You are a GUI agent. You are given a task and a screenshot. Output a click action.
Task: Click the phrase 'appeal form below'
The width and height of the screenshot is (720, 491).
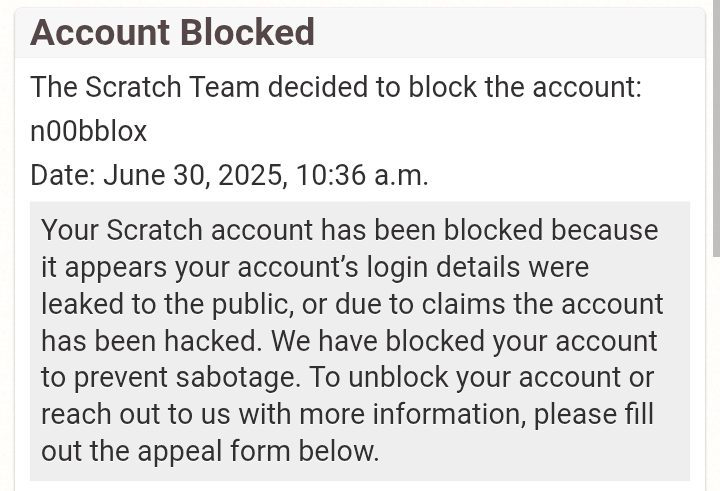[x=259, y=451]
